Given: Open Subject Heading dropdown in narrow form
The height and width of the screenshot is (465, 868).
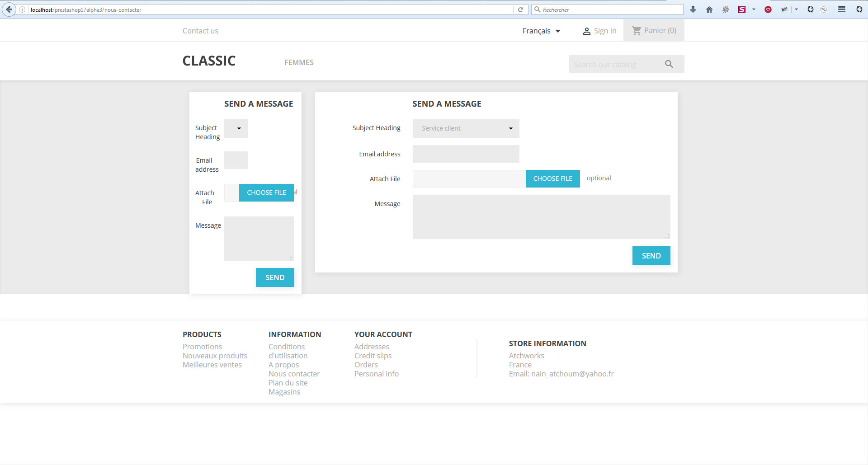Looking at the screenshot, I should (236, 128).
